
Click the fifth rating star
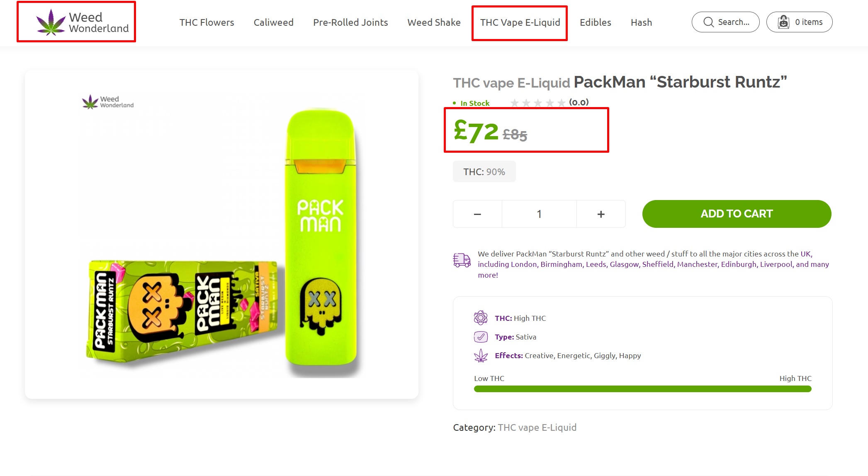tap(561, 103)
